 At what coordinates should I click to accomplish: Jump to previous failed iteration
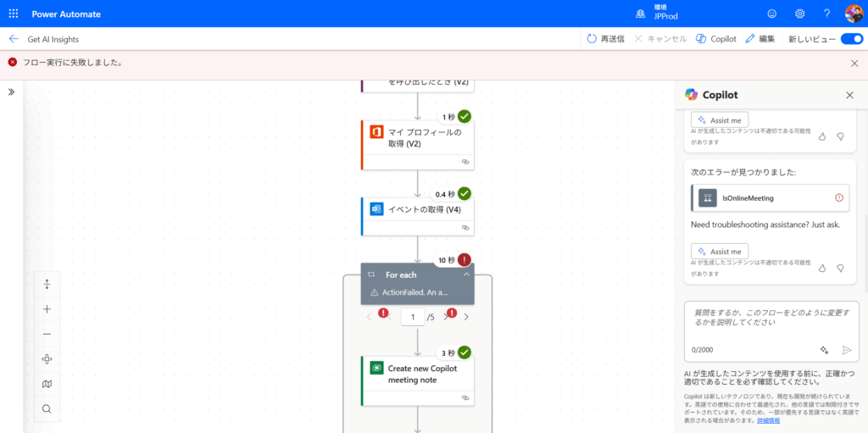click(x=386, y=315)
